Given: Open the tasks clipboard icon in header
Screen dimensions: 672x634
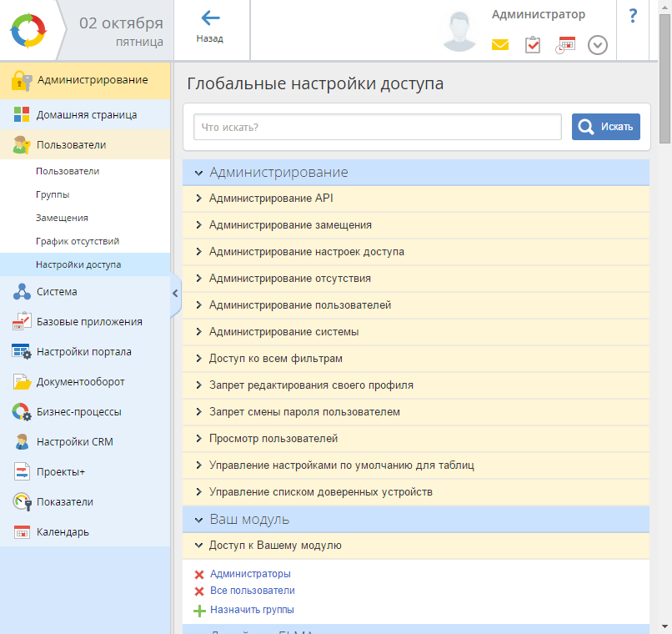Looking at the screenshot, I should [533, 45].
